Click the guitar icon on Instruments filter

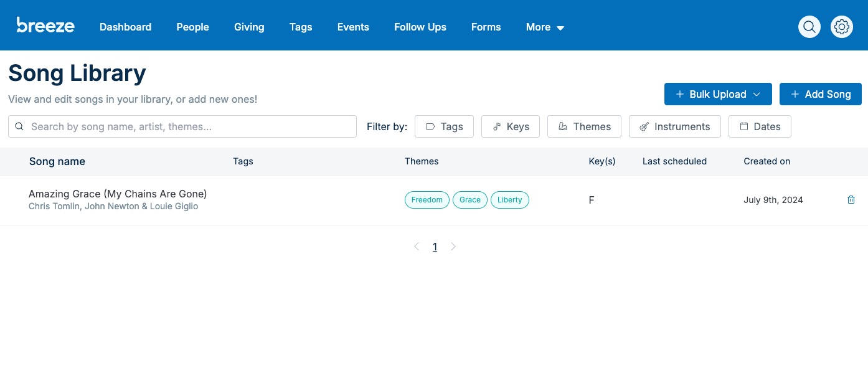(x=644, y=126)
